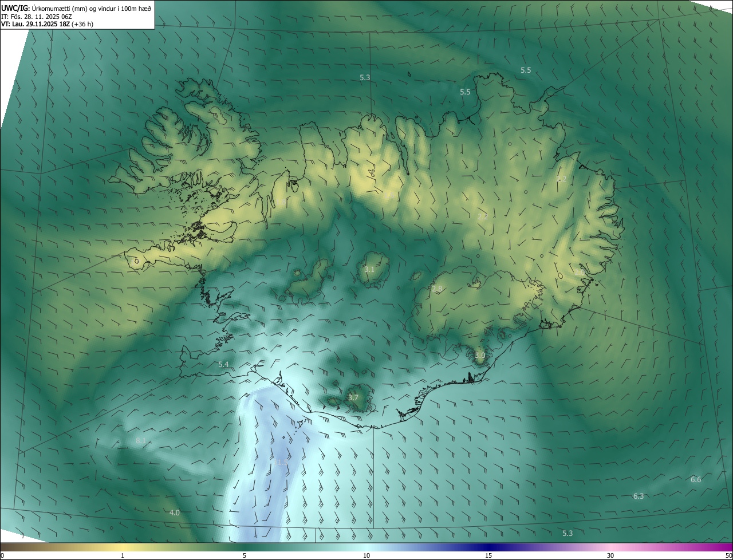The width and height of the screenshot is (733, 560).
Task: Click the 4.0 value label on the map
Action: [x=175, y=513]
